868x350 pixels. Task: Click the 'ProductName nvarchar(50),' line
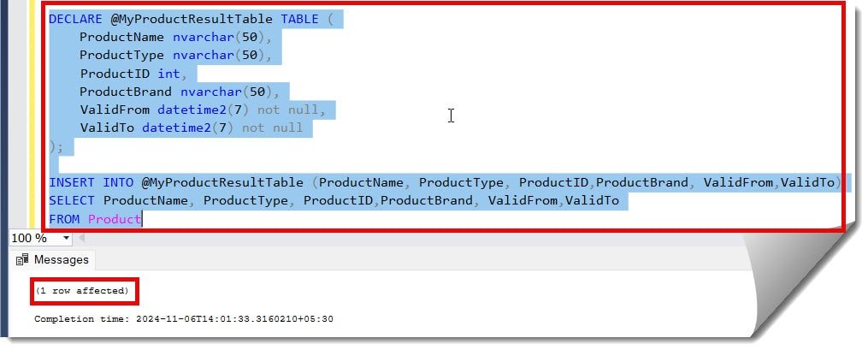(x=176, y=38)
